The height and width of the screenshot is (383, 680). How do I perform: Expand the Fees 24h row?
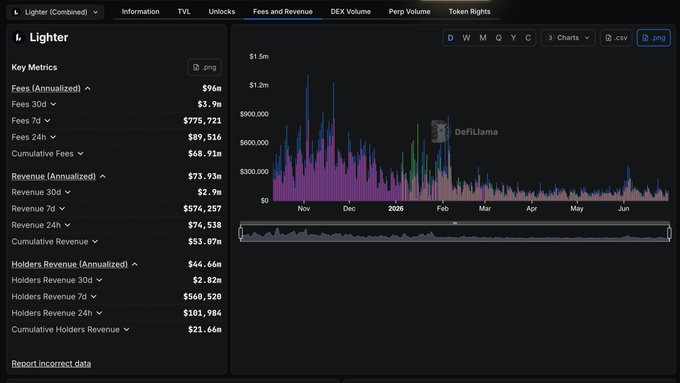pyautogui.click(x=53, y=137)
